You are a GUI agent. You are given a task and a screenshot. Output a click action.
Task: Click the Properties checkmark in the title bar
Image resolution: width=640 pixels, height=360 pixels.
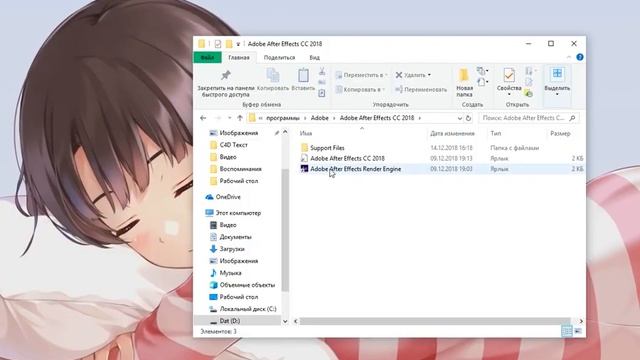tap(218, 44)
